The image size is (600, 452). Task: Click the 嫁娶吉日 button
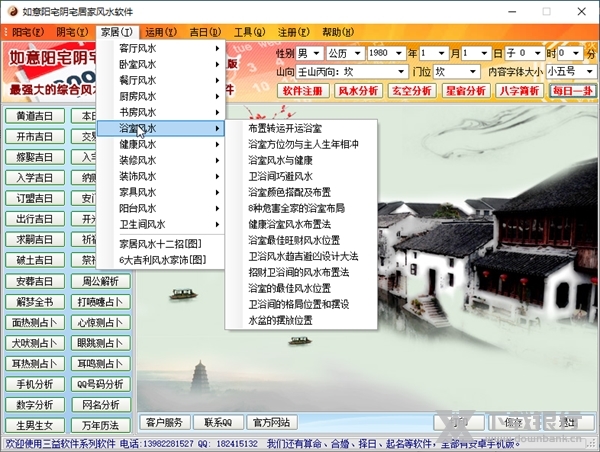pos(35,157)
